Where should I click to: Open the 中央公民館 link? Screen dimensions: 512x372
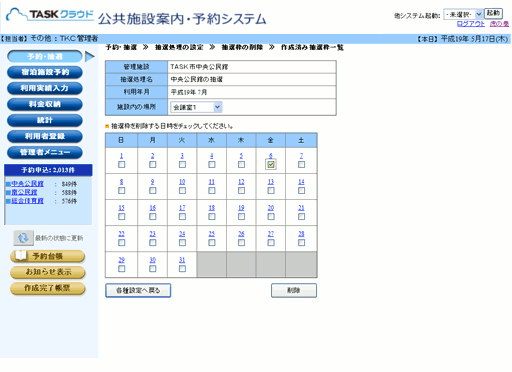coord(27,184)
